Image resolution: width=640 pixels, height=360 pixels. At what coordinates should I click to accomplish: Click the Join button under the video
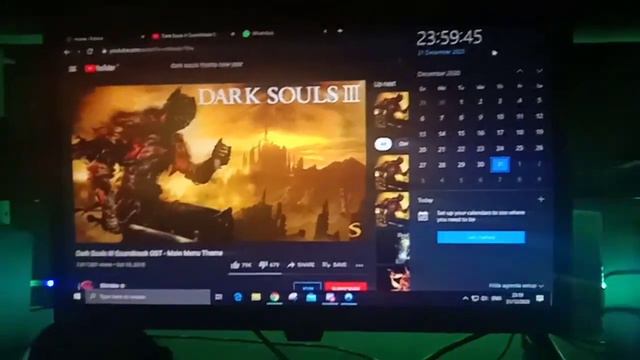(x=307, y=287)
